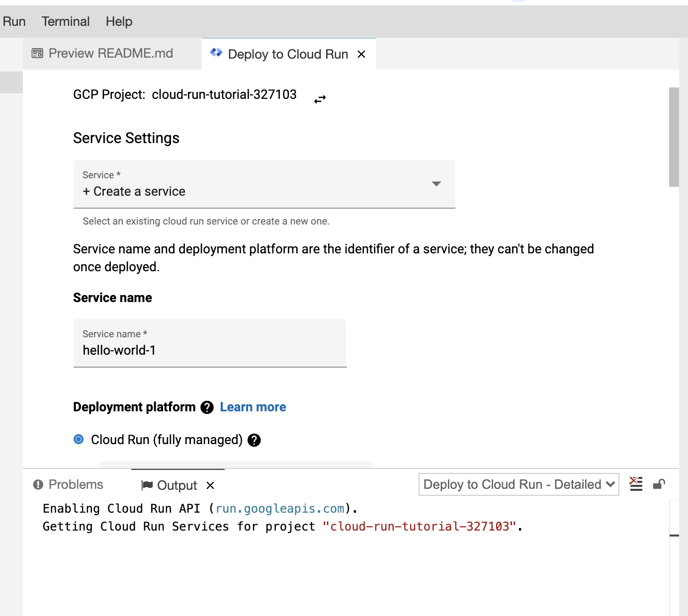Click the Enabling Cloud Run API output line
Image resolution: width=688 pixels, height=616 pixels.
200,509
